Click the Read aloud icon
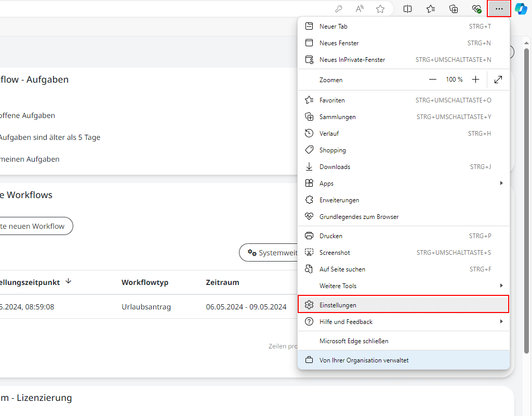 click(360, 9)
